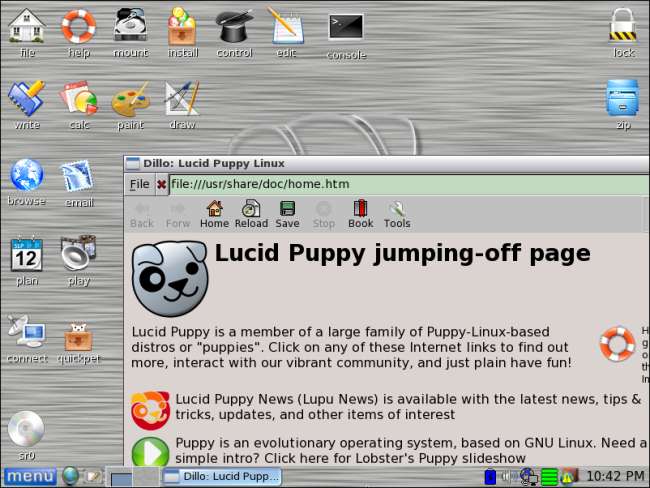Click the Dillo window menu icon in title bar
This screenshot has width=650, height=488.
(132, 164)
